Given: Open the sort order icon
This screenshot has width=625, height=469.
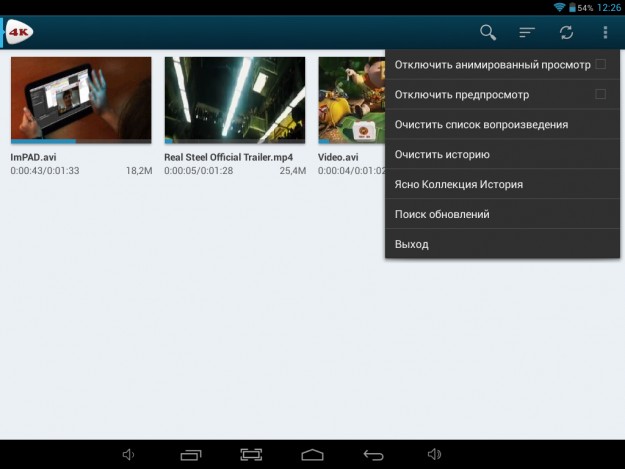Looking at the screenshot, I should 527,32.
